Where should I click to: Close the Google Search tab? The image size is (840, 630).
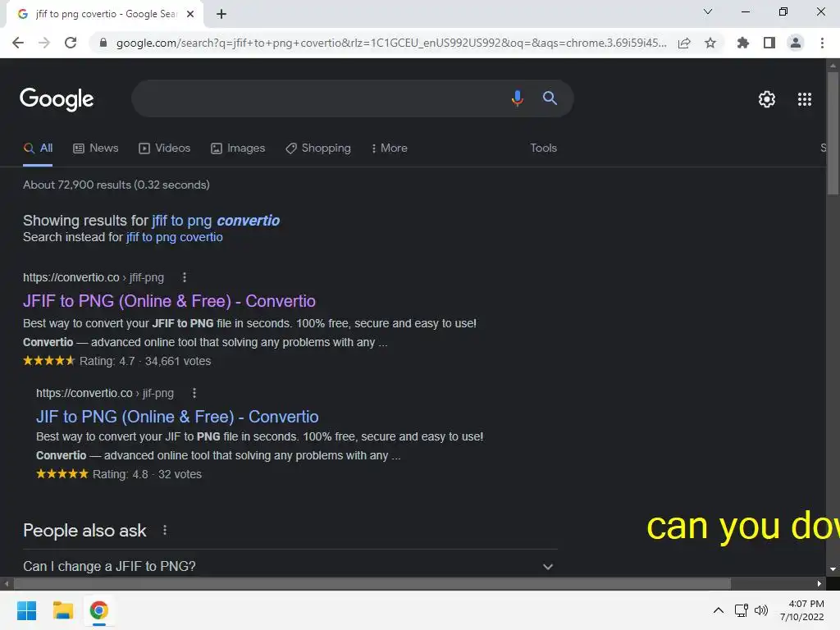[x=190, y=14]
